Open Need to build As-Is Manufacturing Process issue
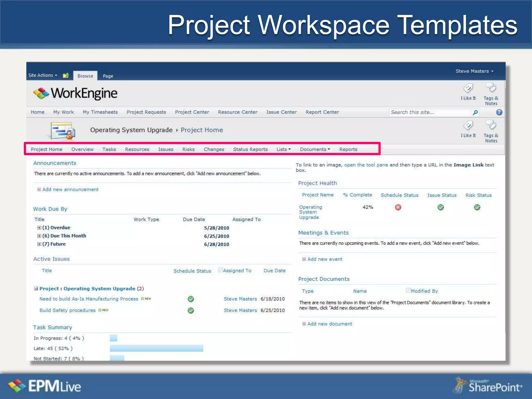The width and height of the screenshot is (532, 399). click(x=89, y=299)
